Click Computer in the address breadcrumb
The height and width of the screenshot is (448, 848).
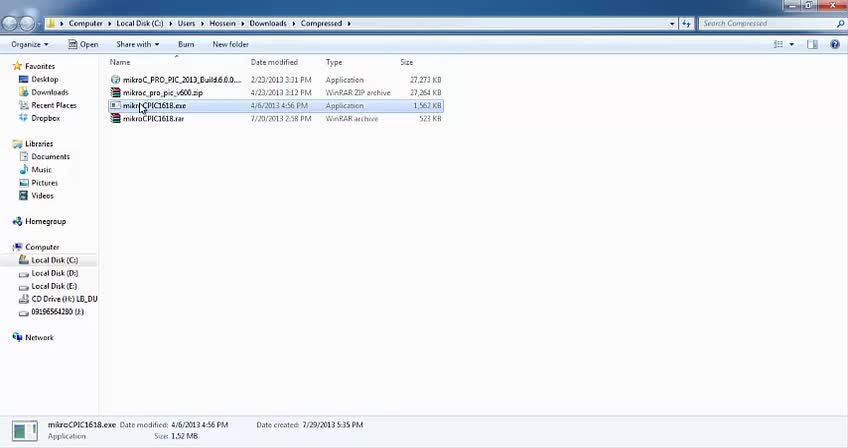point(85,23)
